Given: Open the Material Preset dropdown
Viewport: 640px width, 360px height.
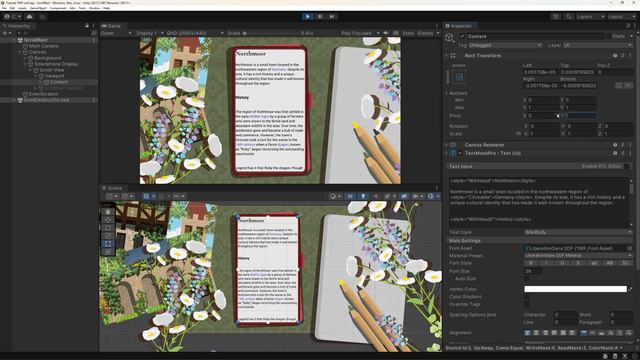Looking at the screenshot, I should 578,256.
